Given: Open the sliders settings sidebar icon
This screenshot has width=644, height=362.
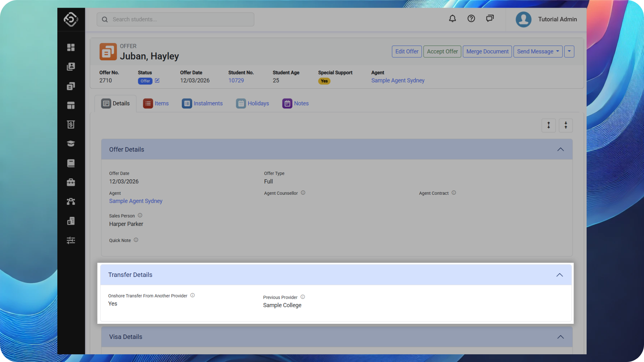Looking at the screenshot, I should [x=71, y=240].
